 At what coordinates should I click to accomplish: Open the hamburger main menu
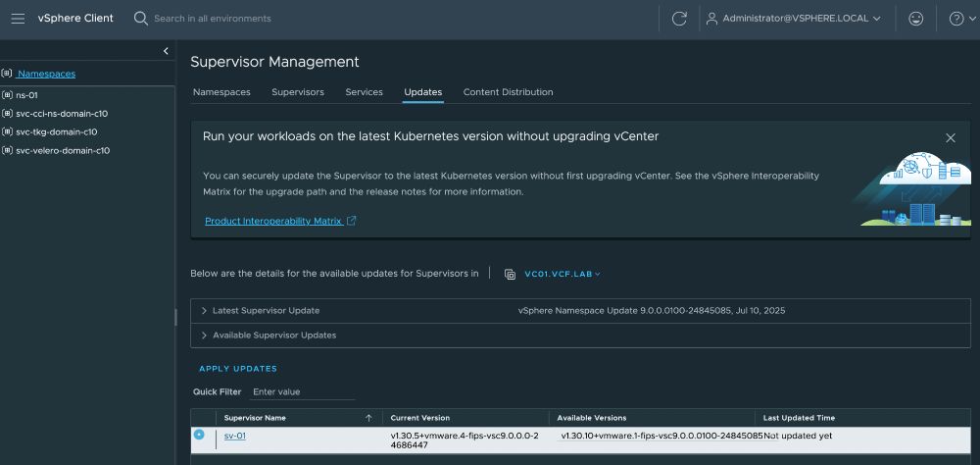click(x=18, y=19)
